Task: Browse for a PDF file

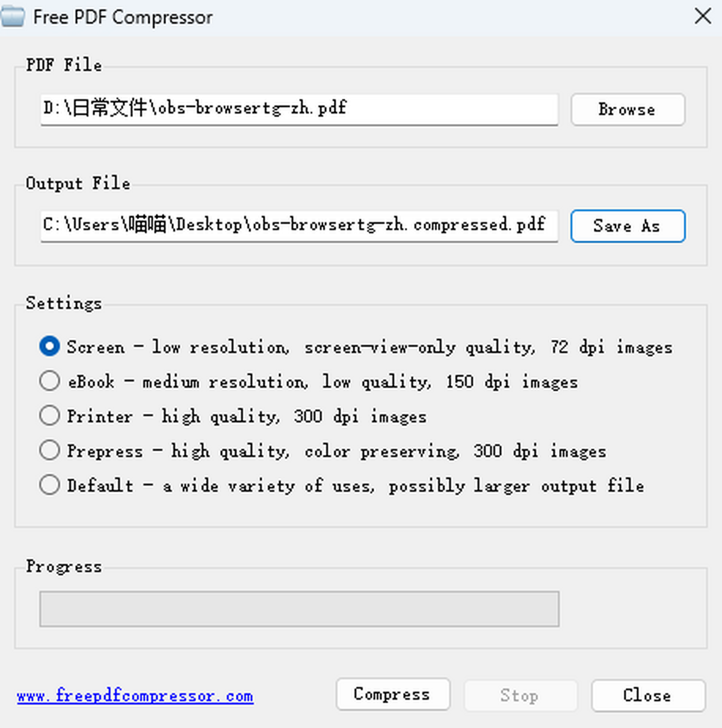Action: coord(628,110)
